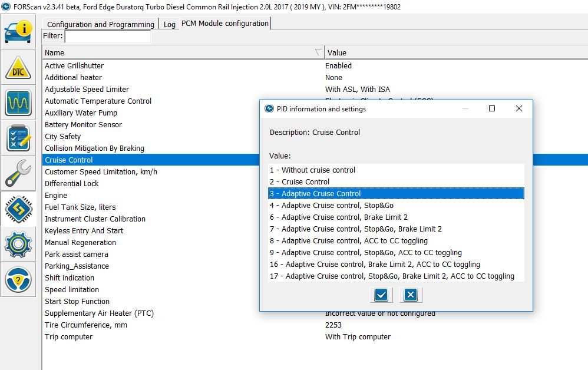Maximize the PID information and settings dialog
Viewport: 588px width, 370px height.
[492, 108]
